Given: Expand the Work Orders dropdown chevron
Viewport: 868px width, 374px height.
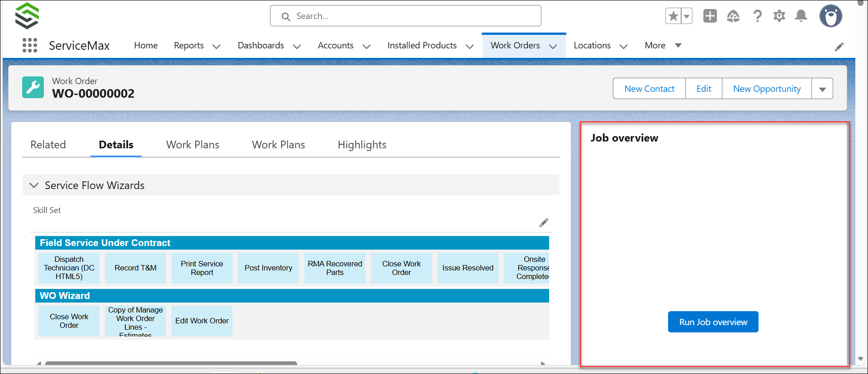Looking at the screenshot, I should point(553,46).
